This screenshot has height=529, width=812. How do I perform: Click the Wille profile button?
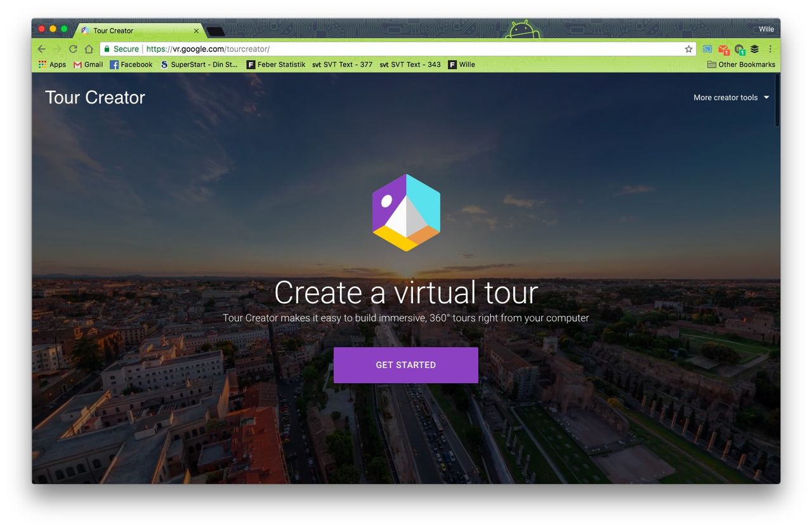coord(766,29)
